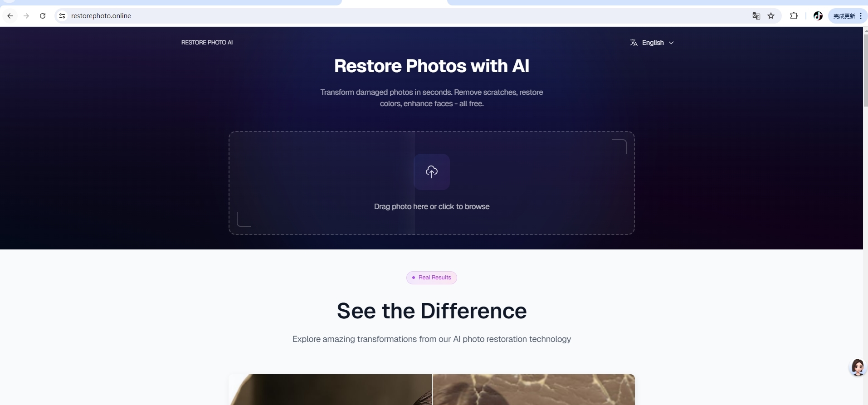Click 'Drag photo here or click to browse'

432,206
